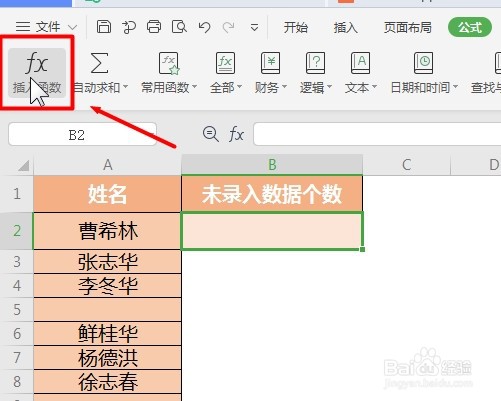Switch to the 页面布局 tab
501x401 pixels.
(408, 27)
